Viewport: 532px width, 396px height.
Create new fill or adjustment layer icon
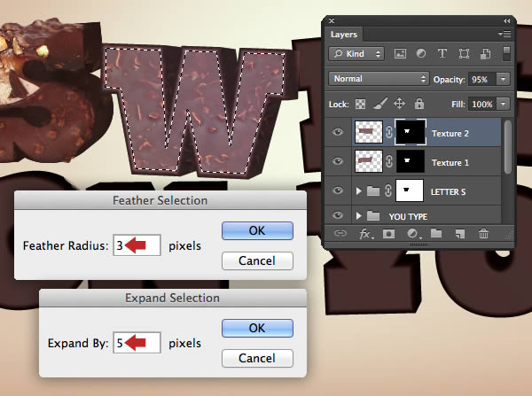click(413, 234)
